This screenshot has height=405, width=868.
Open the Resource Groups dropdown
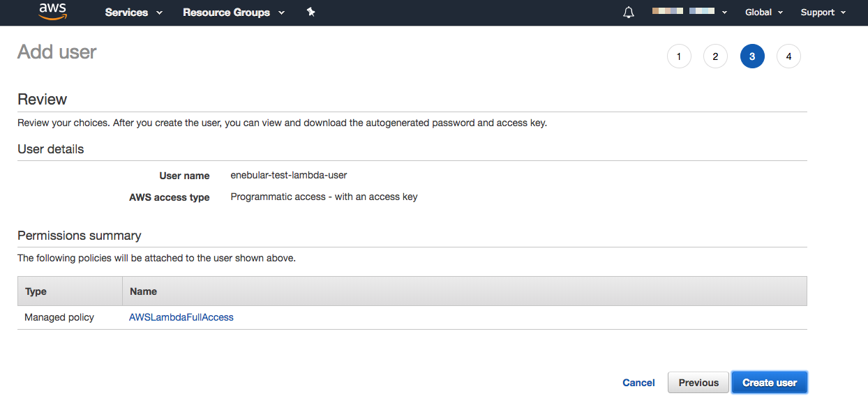click(x=233, y=13)
